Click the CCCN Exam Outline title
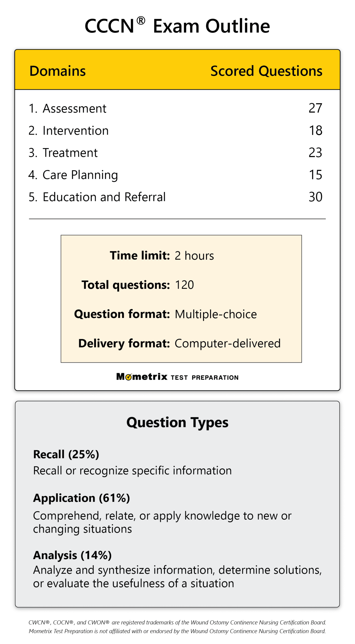Screen dimensions: 355x644 pyautogui.click(x=177, y=26)
